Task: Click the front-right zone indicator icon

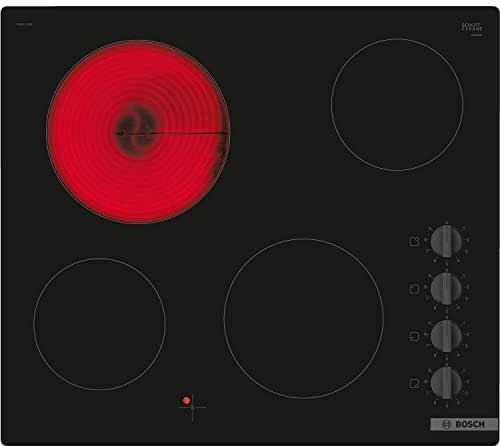Action: pos(414,383)
